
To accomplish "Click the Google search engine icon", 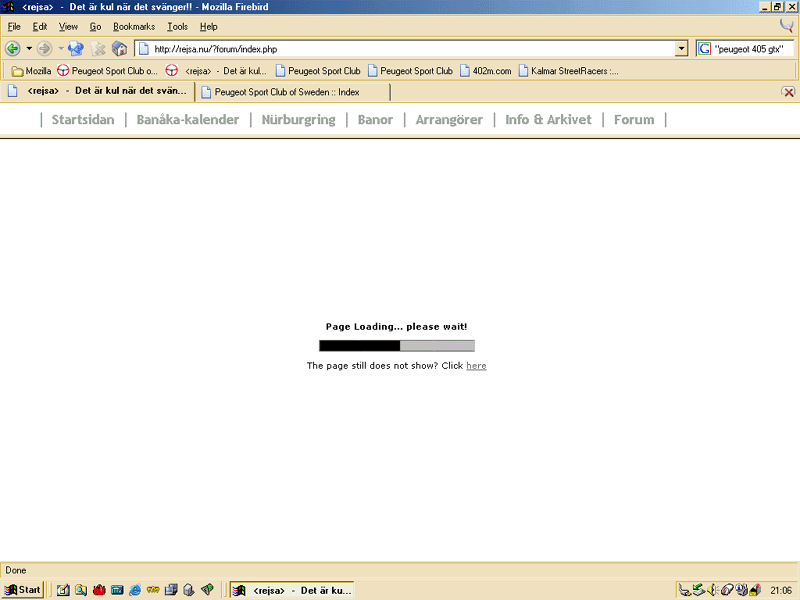I will click(705, 49).
